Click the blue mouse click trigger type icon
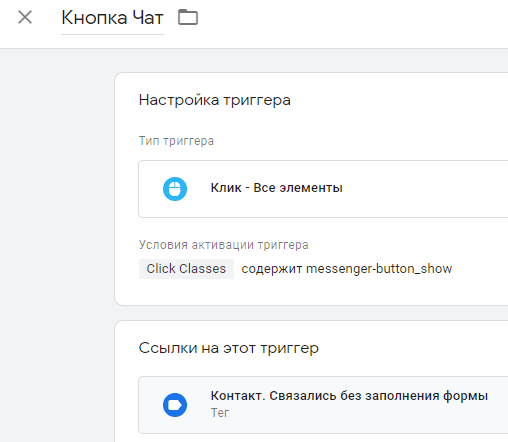This screenshot has height=442, width=508. point(175,189)
